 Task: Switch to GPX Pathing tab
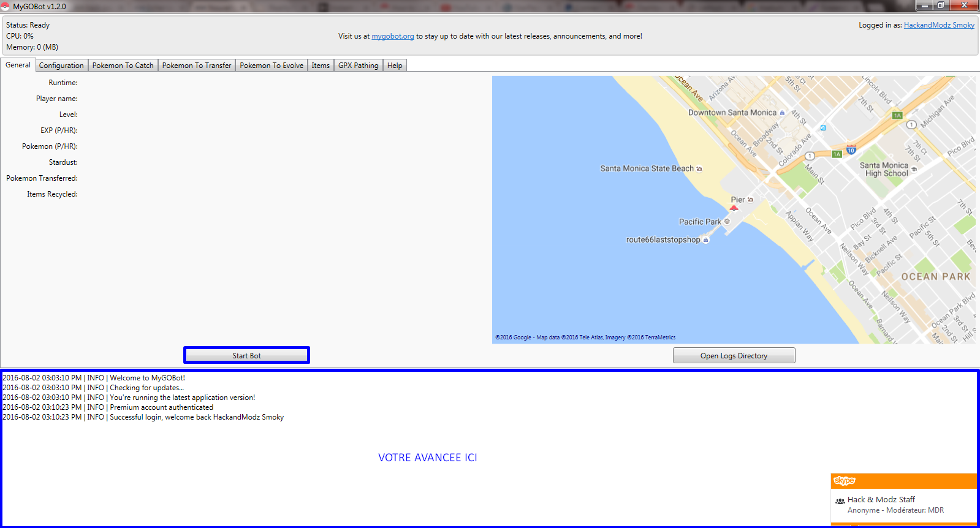(x=359, y=66)
